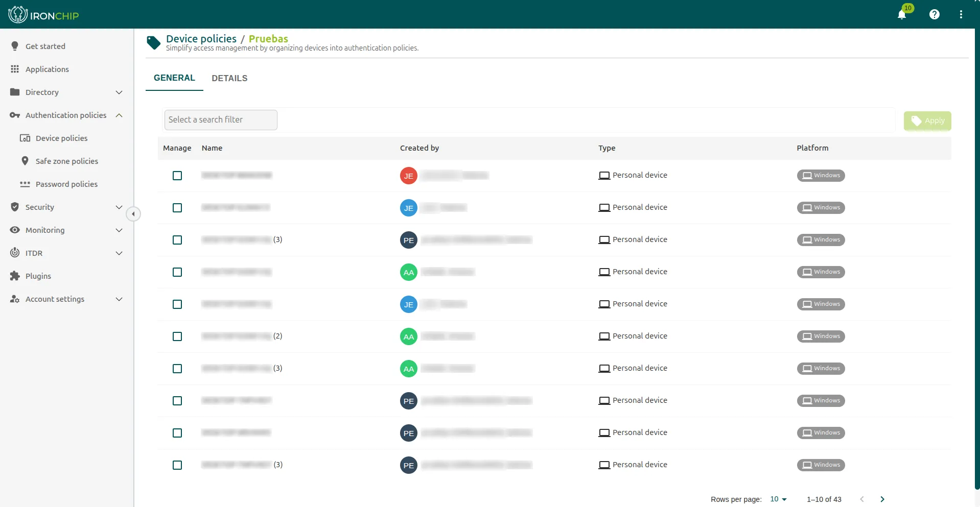
Task: Sort by the Name column header
Action: (x=212, y=148)
